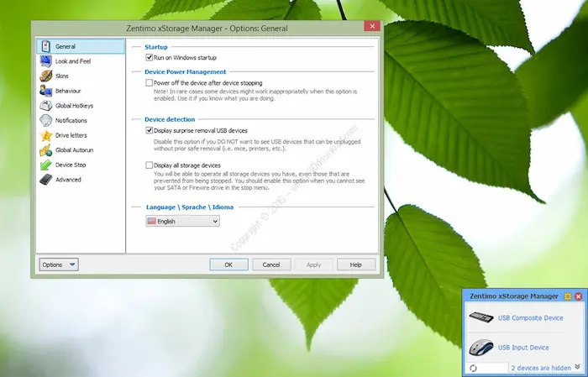The image size is (588, 377).
Task: Click the Apply button
Action: 313,264
